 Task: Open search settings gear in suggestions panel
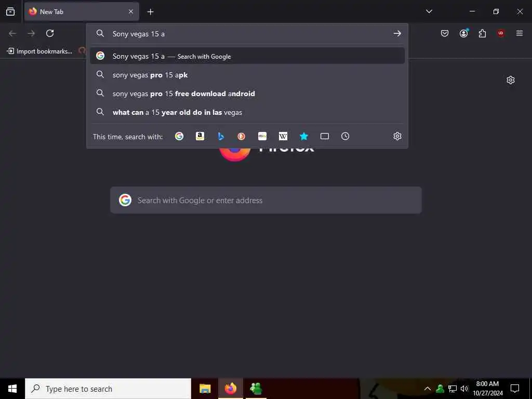point(397,137)
